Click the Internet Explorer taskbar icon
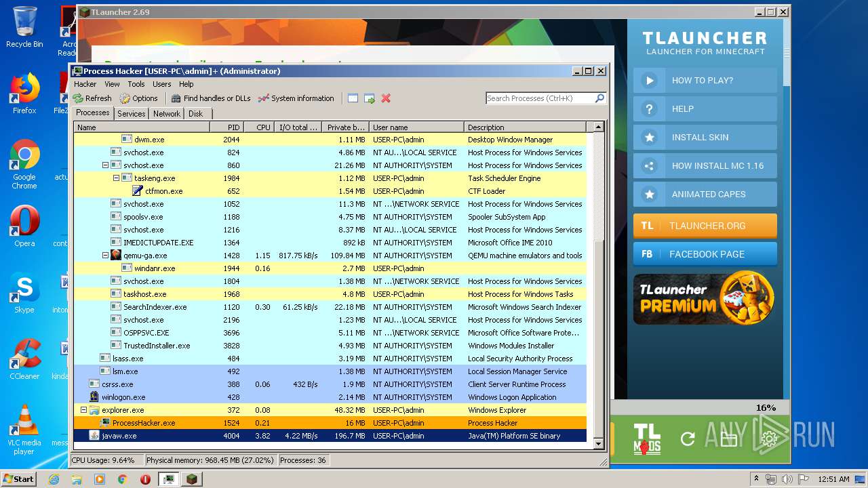The height and width of the screenshot is (488, 868). point(54,479)
